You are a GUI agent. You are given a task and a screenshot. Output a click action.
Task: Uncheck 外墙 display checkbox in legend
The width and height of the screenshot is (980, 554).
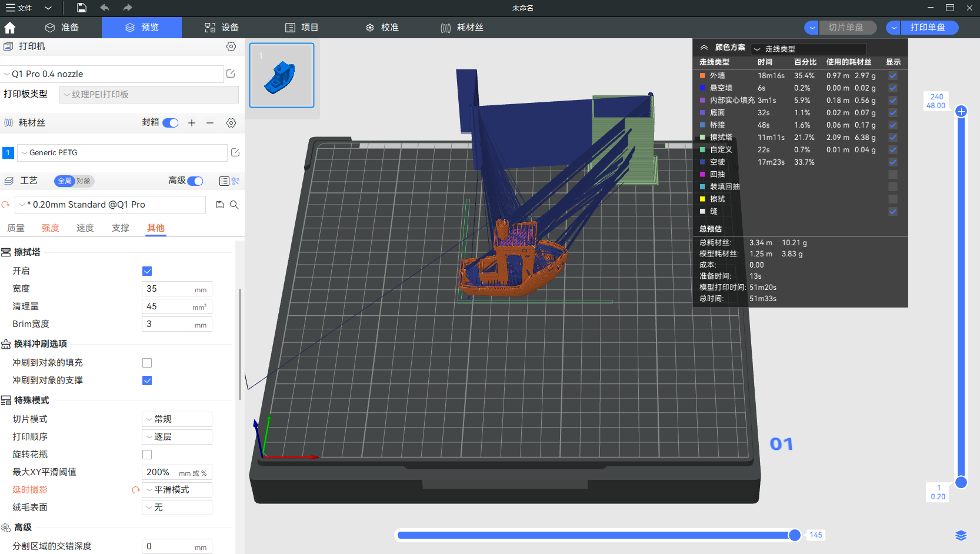pos(893,76)
